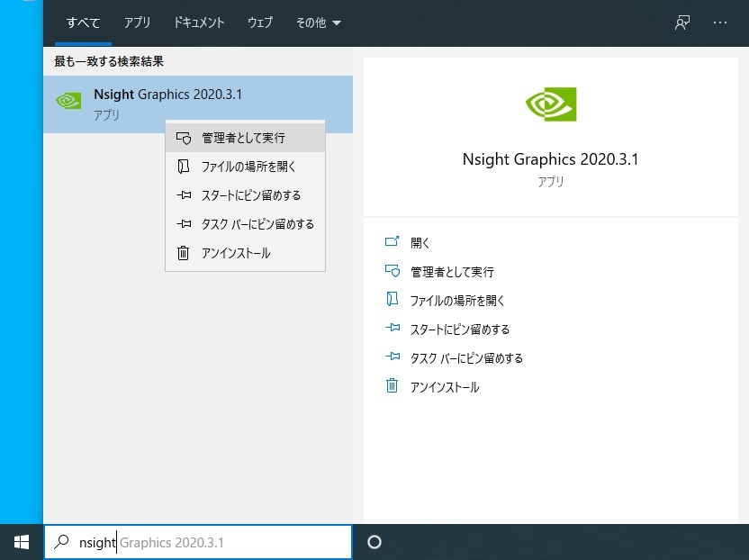Screen dimensions: 749x560
Task: Open the ウェブ search tab
Action: 260,23
